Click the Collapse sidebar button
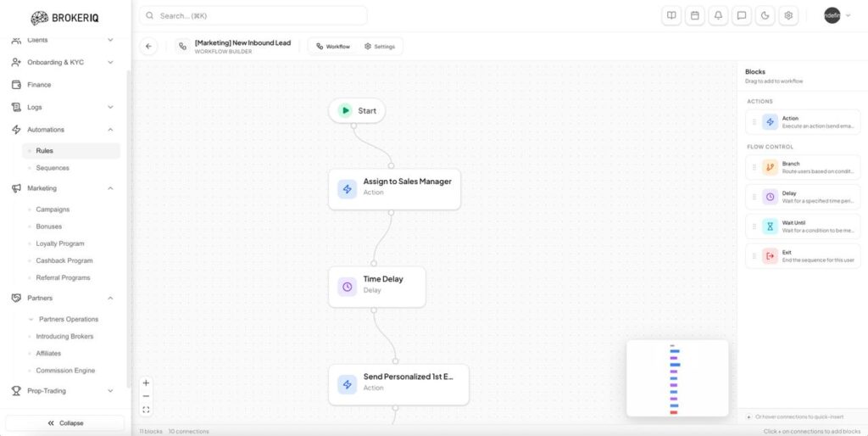Screen dimensions: 868x436 pos(65,422)
